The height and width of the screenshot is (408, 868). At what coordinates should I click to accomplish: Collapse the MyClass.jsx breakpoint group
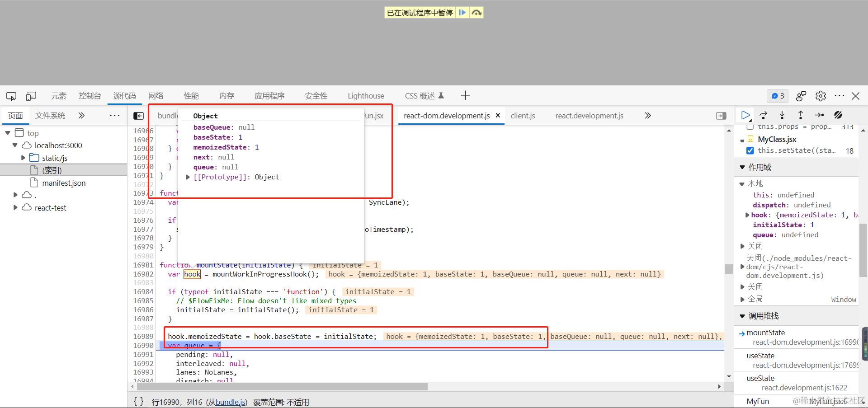[742, 140]
